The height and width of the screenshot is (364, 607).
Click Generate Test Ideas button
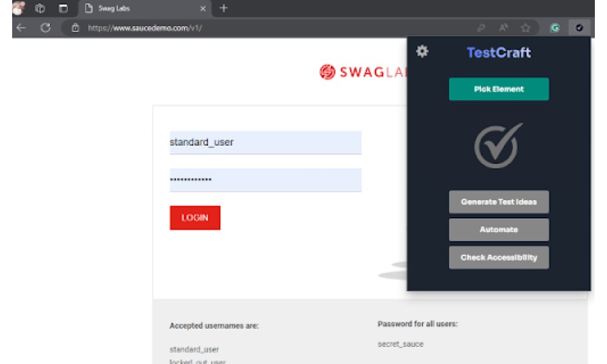[x=498, y=201]
